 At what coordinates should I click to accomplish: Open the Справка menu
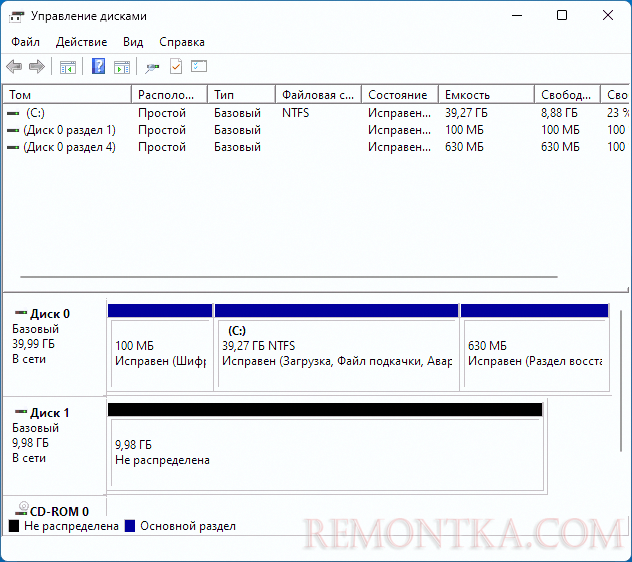(182, 42)
